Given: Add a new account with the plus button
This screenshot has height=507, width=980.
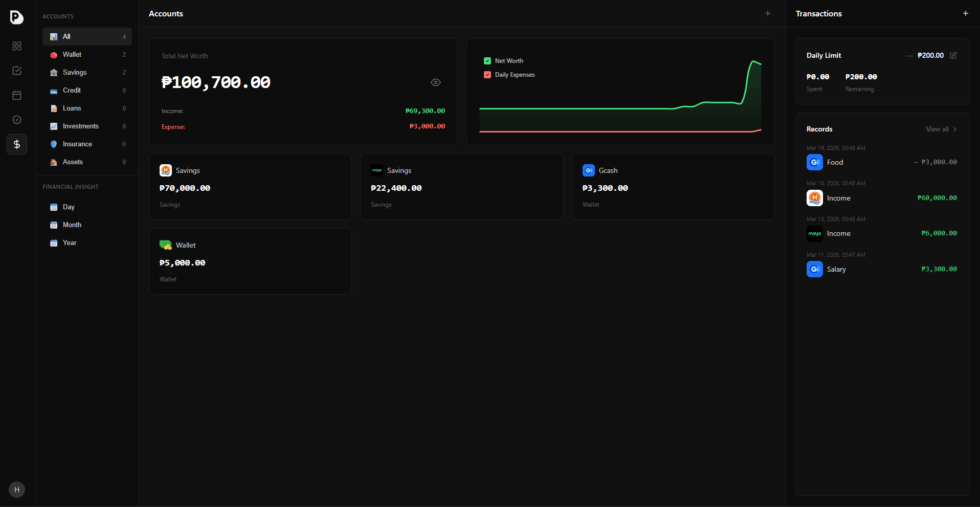Looking at the screenshot, I should tap(767, 13).
